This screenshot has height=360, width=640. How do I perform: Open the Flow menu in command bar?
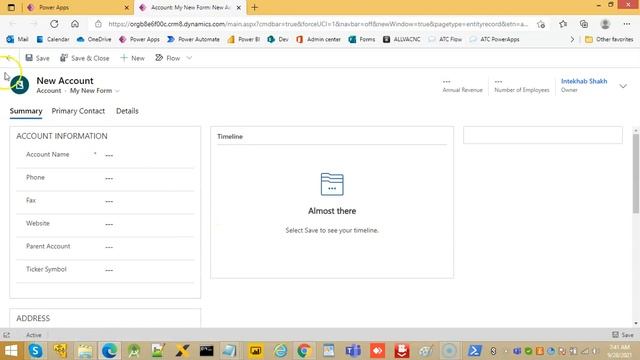click(168, 58)
